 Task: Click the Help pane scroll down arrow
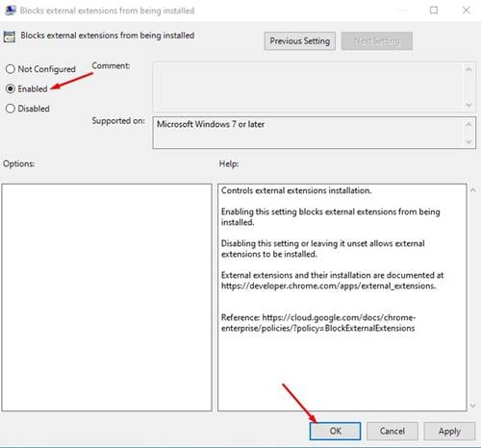(x=473, y=405)
